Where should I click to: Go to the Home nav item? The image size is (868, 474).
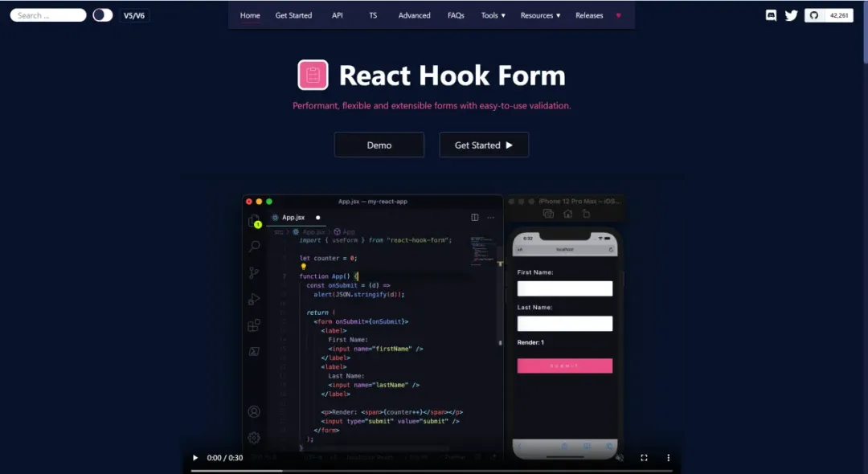click(250, 15)
